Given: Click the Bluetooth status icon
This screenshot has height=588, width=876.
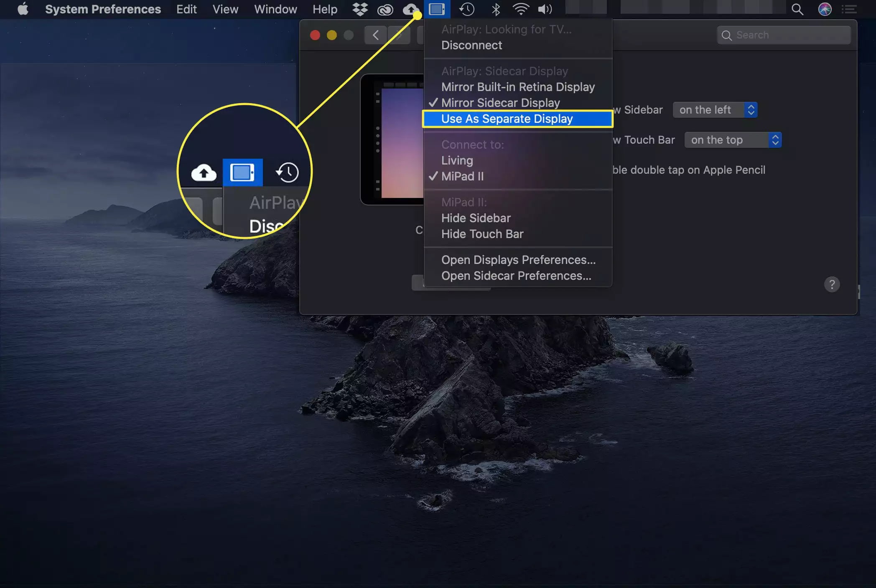Looking at the screenshot, I should pyautogui.click(x=496, y=9).
